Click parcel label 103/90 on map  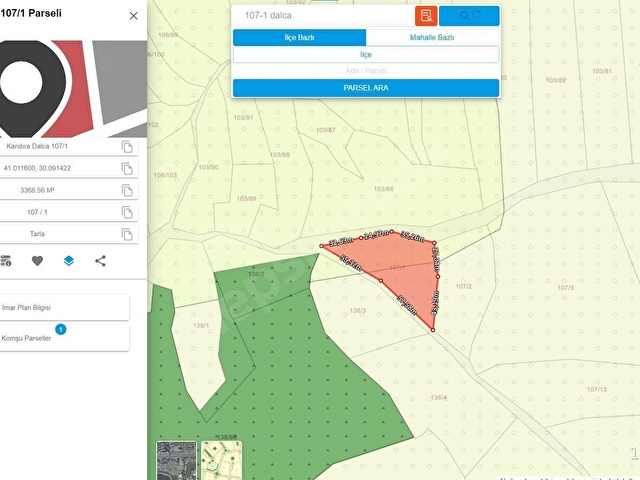[208, 167]
